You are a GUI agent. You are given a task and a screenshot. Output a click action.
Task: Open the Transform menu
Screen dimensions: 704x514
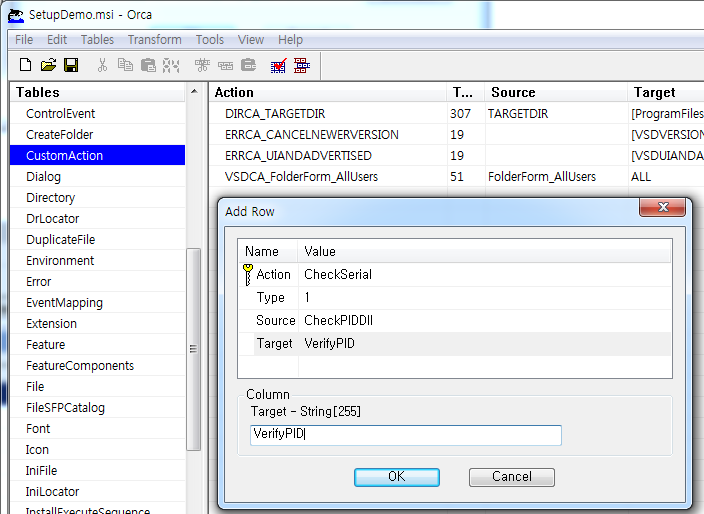(154, 40)
